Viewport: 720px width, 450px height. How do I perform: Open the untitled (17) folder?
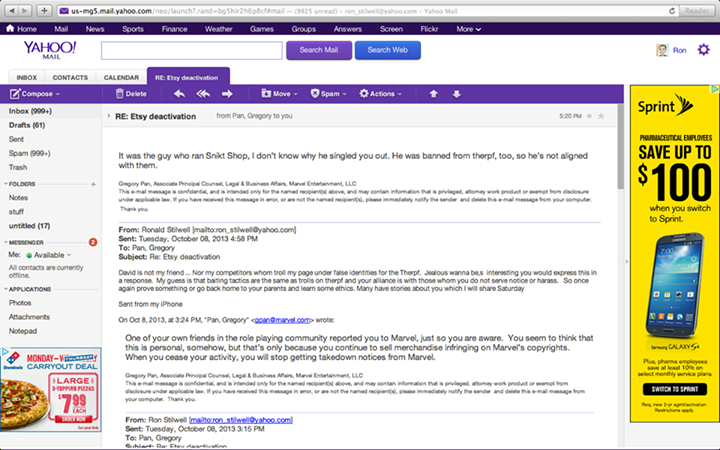29,226
